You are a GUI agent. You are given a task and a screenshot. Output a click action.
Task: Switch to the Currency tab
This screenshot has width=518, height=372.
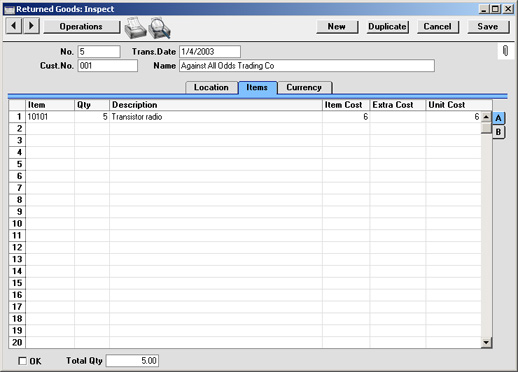pyautogui.click(x=304, y=87)
